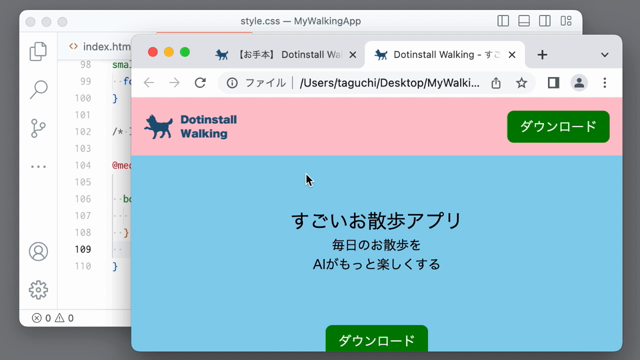Open the Search view in VS Code
640x360 pixels.
point(38,90)
